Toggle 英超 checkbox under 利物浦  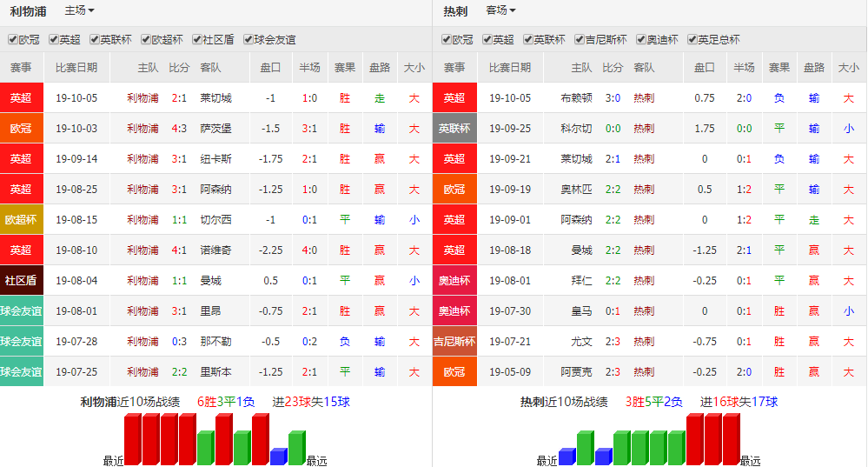pyautogui.click(x=54, y=39)
